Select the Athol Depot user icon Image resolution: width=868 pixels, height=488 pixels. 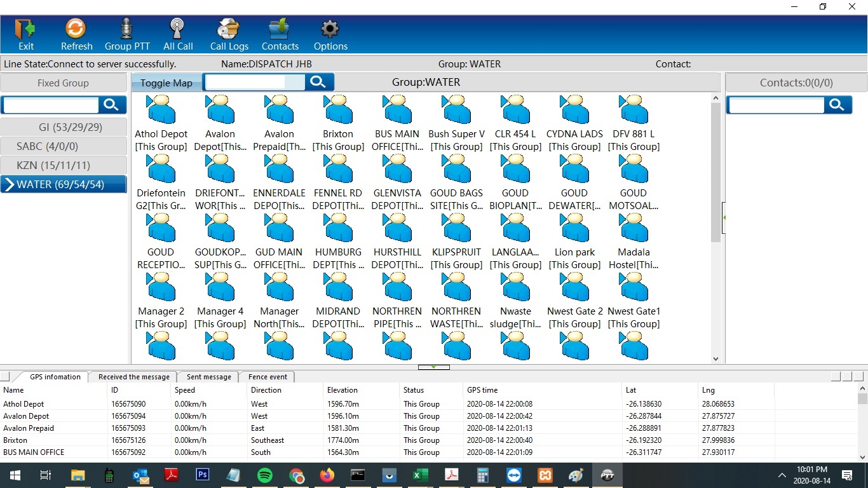pyautogui.click(x=161, y=111)
